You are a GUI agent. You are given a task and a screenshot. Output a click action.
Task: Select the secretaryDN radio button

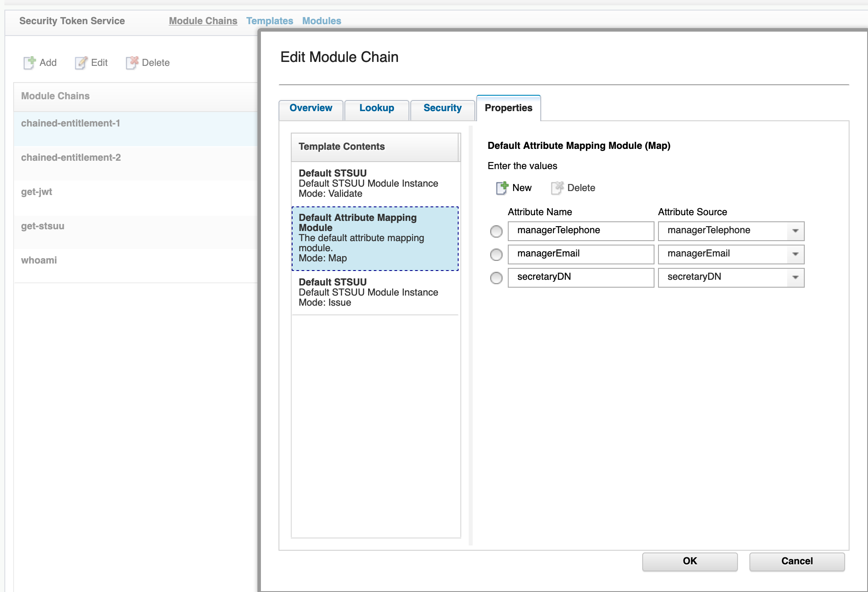tap(496, 278)
